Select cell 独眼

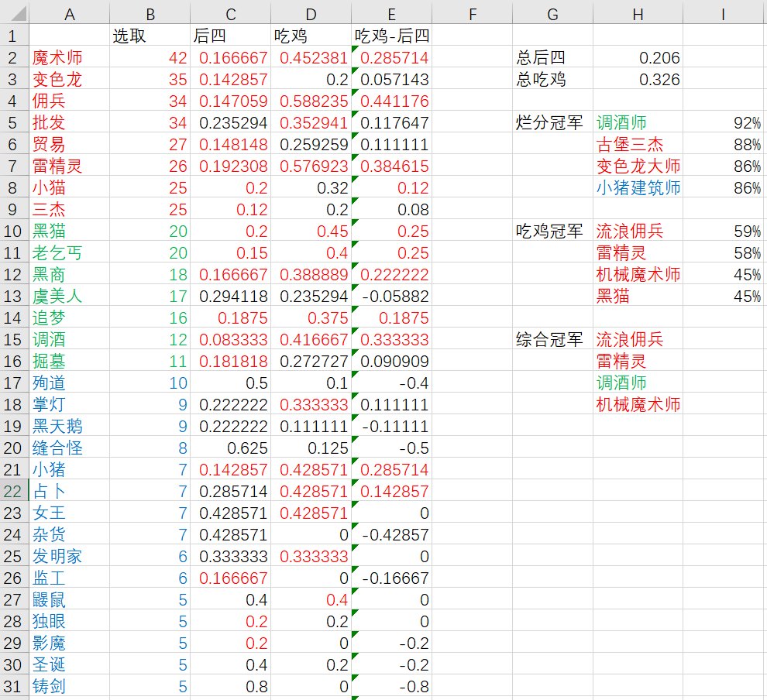(x=70, y=621)
